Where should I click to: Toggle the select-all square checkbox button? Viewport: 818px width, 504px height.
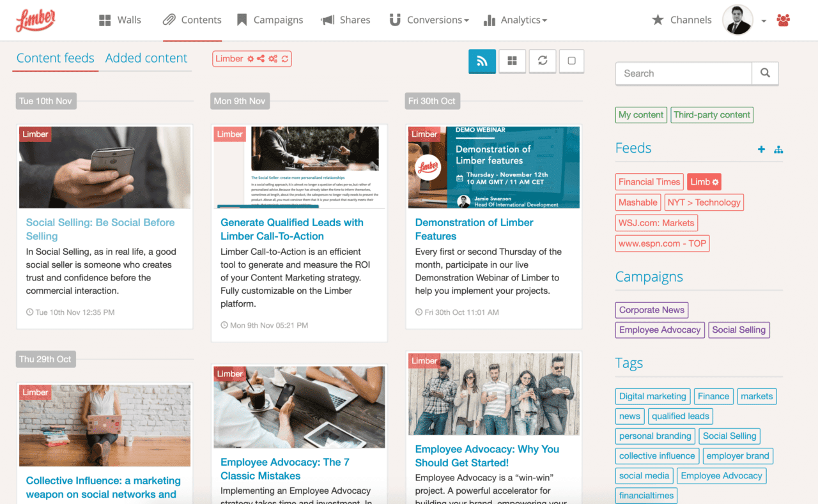pyautogui.click(x=571, y=61)
